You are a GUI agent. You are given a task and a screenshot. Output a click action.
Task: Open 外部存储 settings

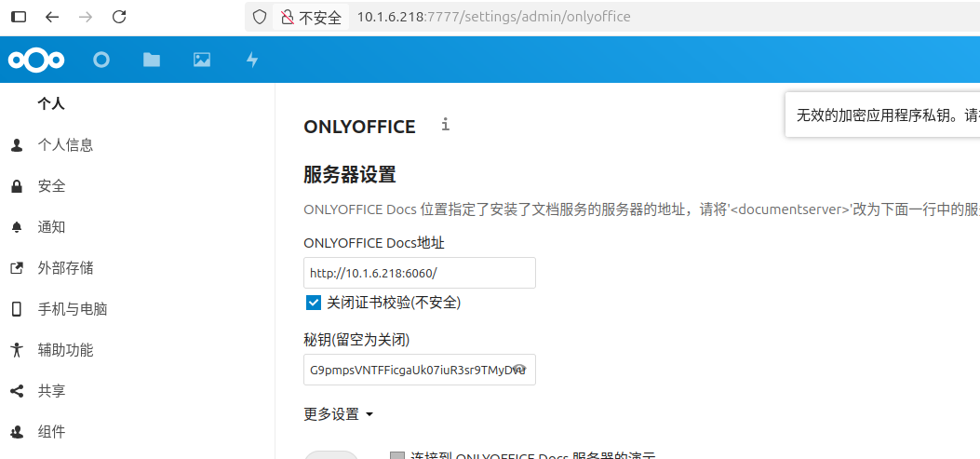pyautogui.click(x=65, y=268)
